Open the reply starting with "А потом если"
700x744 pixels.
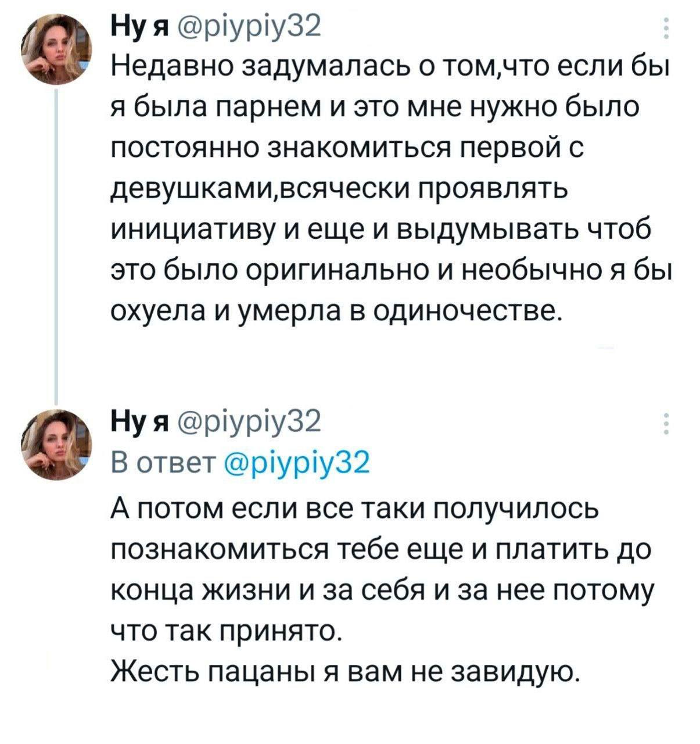(x=353, y=510)
